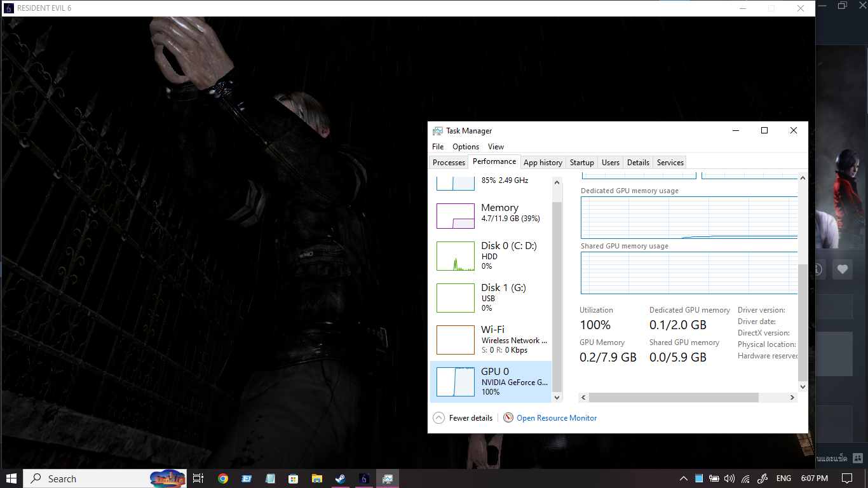The height and width of the screenshot is (488, 868).
Task: Open Microsoft Store from the taskbar
Action: 293,478
